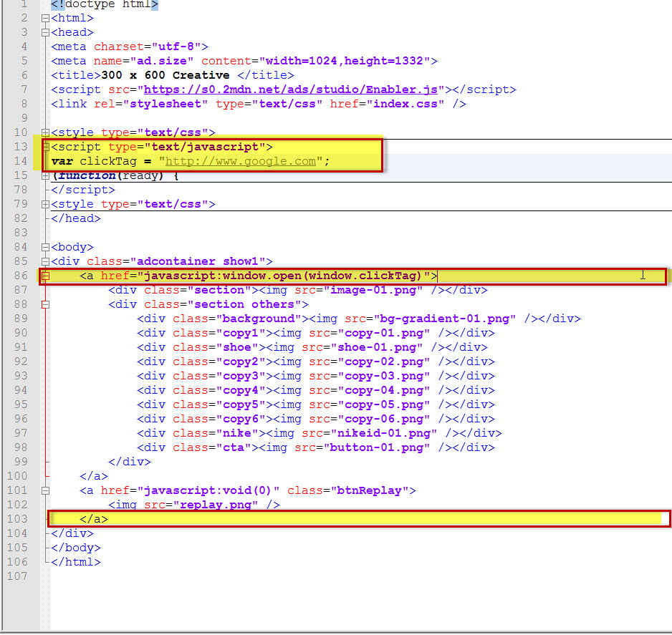Screen dimensions: 672x635
Task: Click the javascript:window.open(window.clickTag) href value
Action: click(283, 276)
